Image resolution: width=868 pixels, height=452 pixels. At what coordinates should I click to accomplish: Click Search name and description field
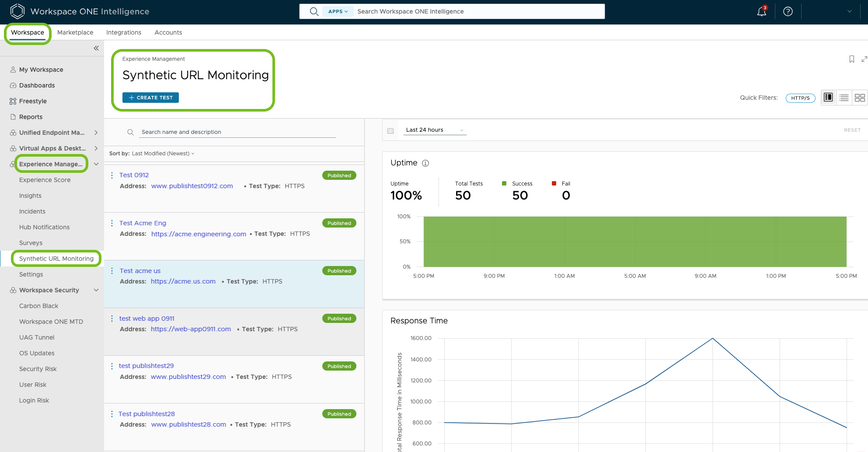point(237,132)
